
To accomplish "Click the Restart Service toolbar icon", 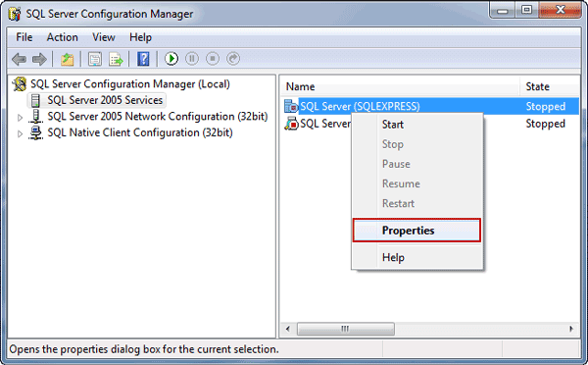I will coord(233,59).
